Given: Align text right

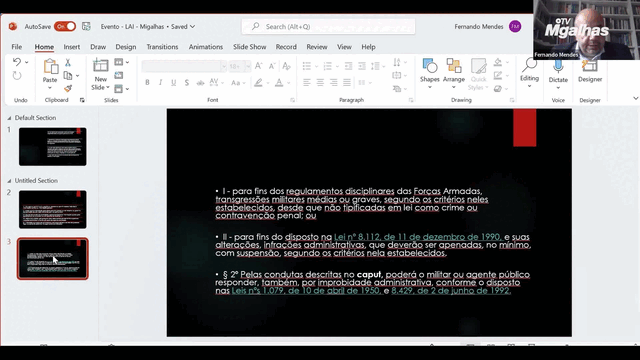Looking at the screenshot, I should 333,83.
